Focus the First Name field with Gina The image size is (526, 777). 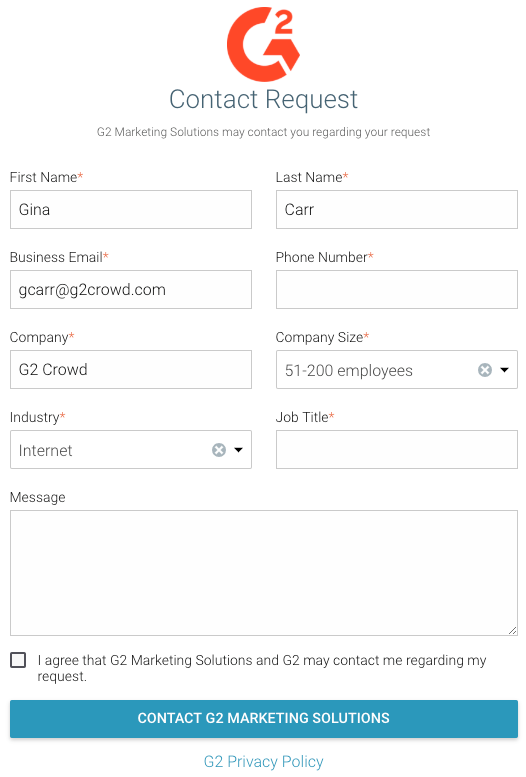pos(131,210)
